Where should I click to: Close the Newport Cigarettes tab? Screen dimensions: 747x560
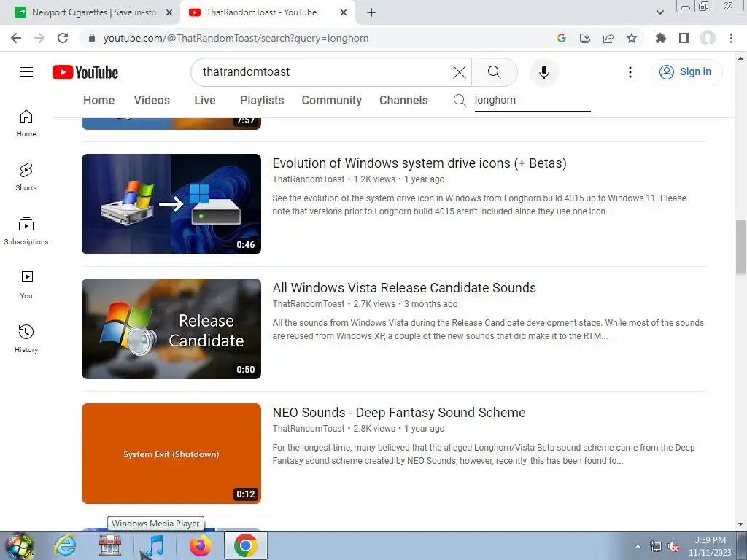(x=169, y=13)
